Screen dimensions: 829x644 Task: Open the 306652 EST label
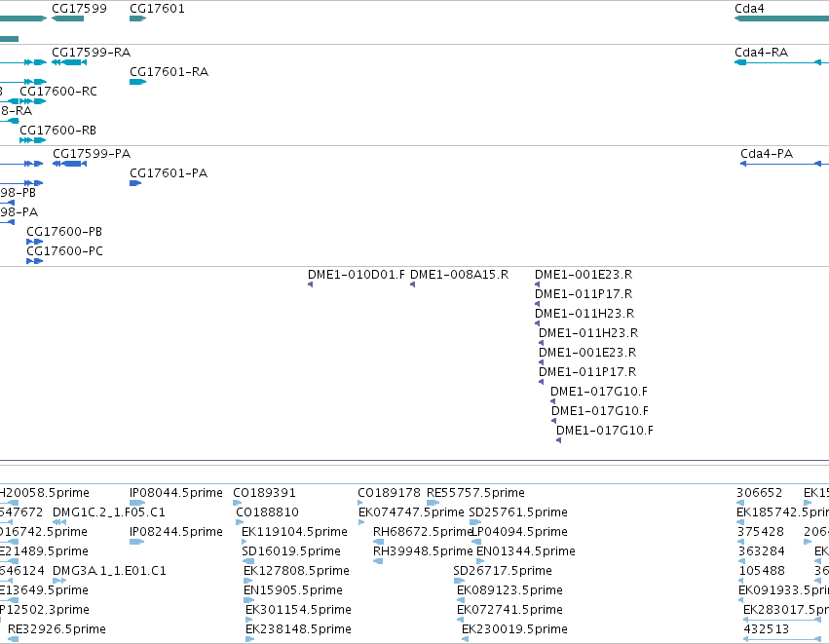click(759, 493)
